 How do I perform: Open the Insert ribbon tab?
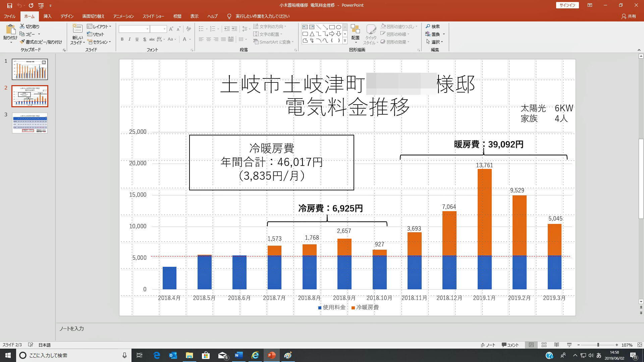pos(47,16)
